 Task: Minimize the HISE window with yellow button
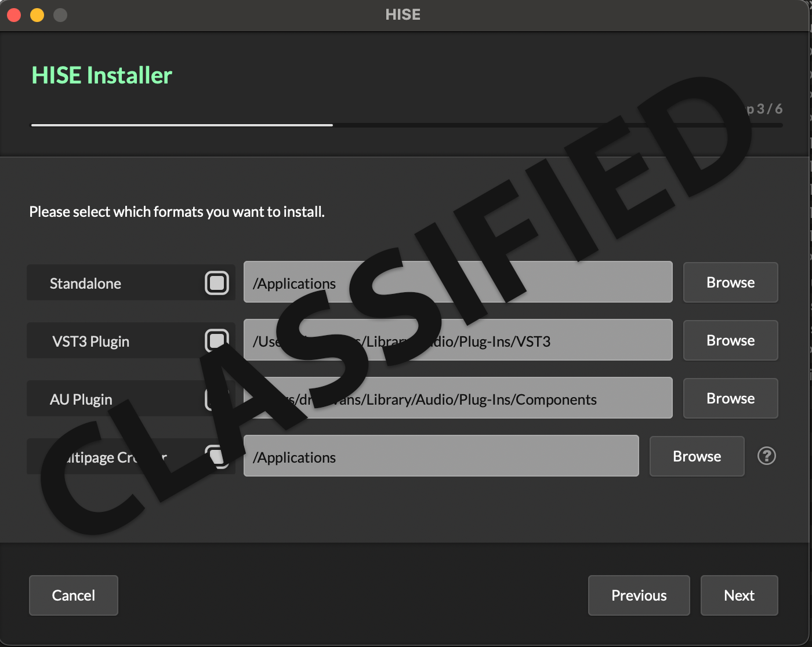37,15
